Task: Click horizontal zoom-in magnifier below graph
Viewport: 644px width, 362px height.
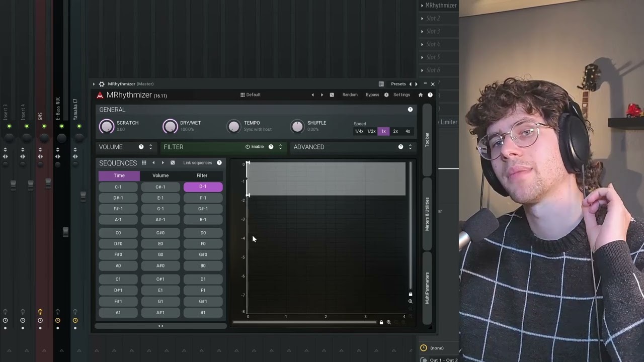Action: point(388,322)
